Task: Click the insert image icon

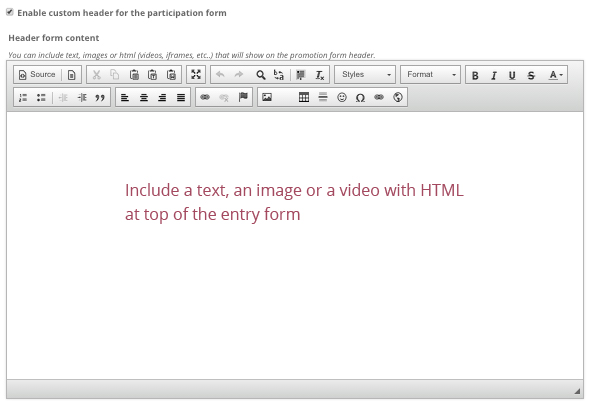Action: coord(267,97)
